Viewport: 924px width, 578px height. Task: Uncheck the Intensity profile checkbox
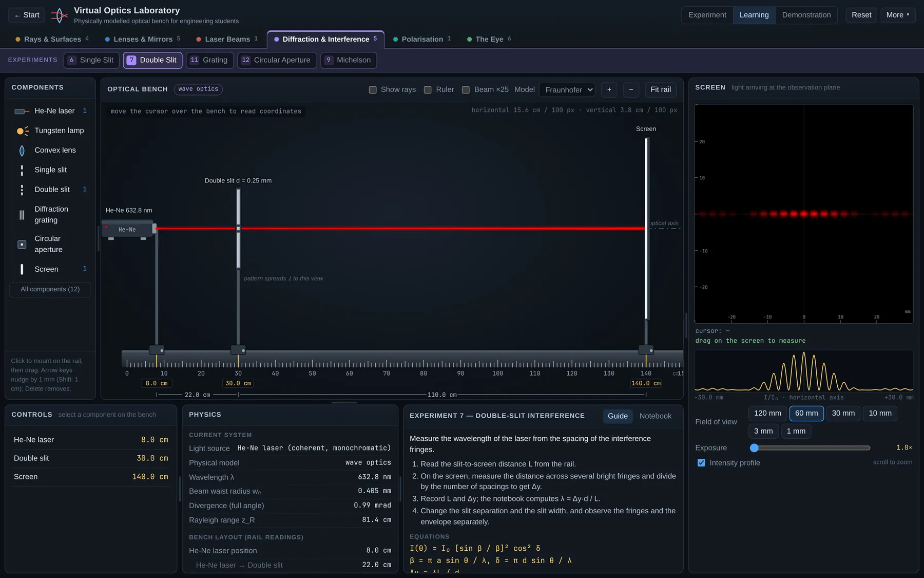[701, 463]
